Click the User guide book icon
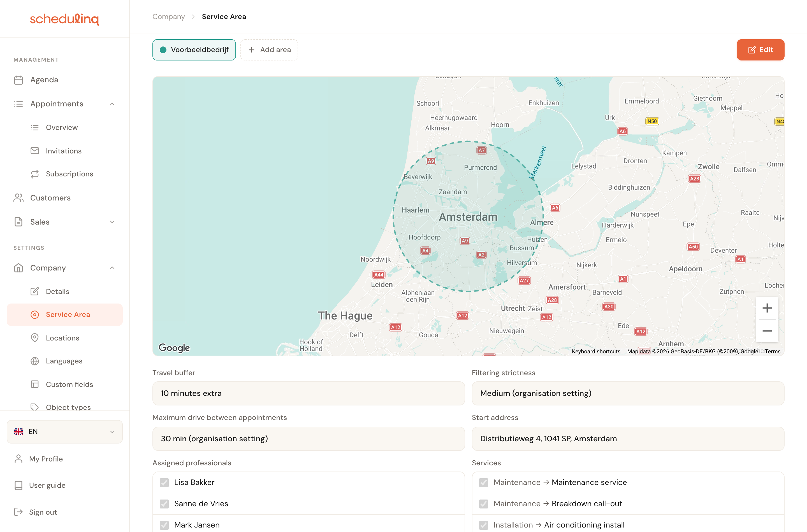The height and width of the screenshot is (532, 807). click(18, 486)
